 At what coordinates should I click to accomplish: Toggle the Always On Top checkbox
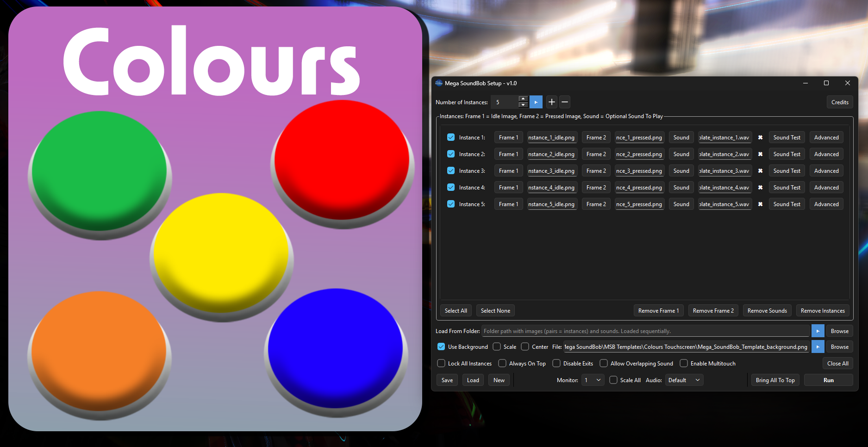502,364
